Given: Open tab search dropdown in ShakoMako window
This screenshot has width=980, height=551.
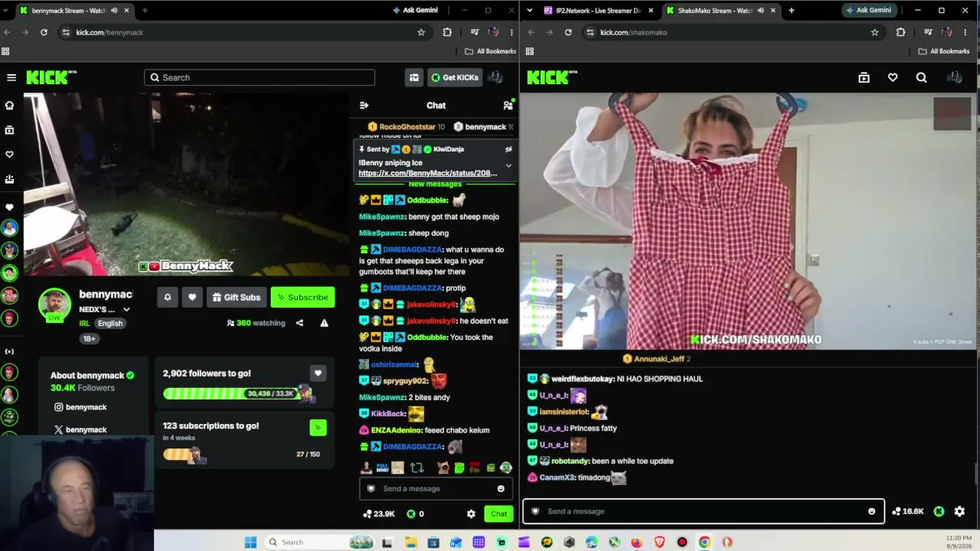Looking at the screenshot, I should (x=529, y=11).
